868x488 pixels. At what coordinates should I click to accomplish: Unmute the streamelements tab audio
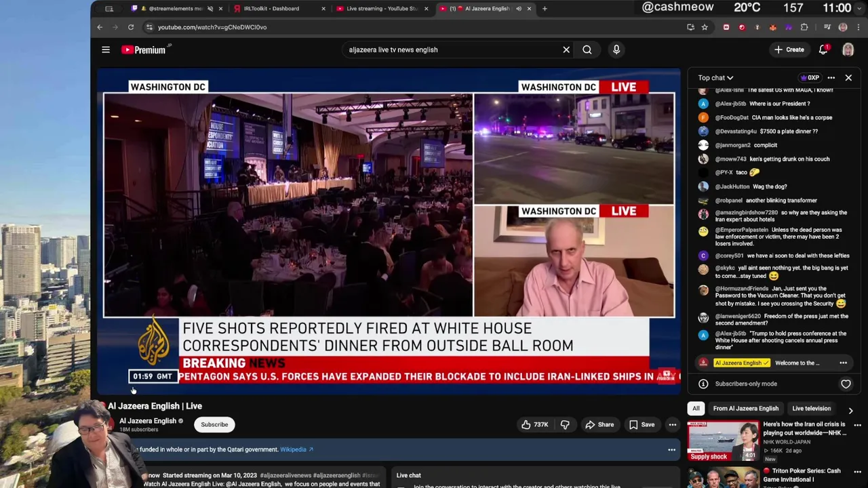(x=210, y=9)
